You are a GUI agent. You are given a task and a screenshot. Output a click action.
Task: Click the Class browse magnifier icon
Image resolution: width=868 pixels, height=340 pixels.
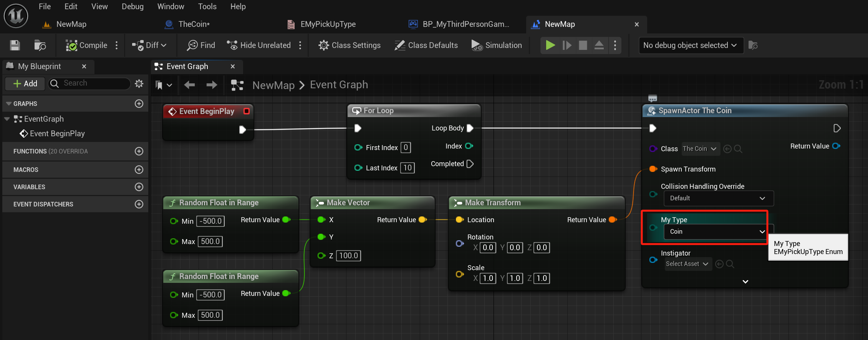coord(738,149)
